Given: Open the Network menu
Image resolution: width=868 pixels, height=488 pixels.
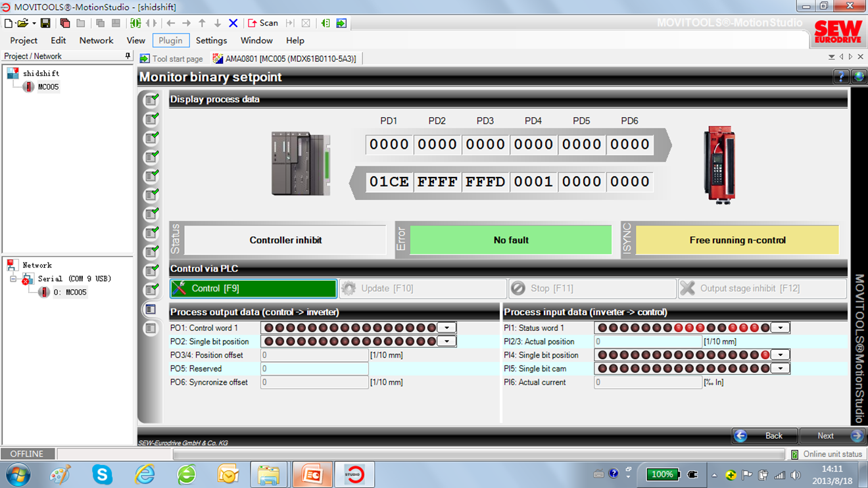Looking at the screenshot, I should [x=96, y=40].
